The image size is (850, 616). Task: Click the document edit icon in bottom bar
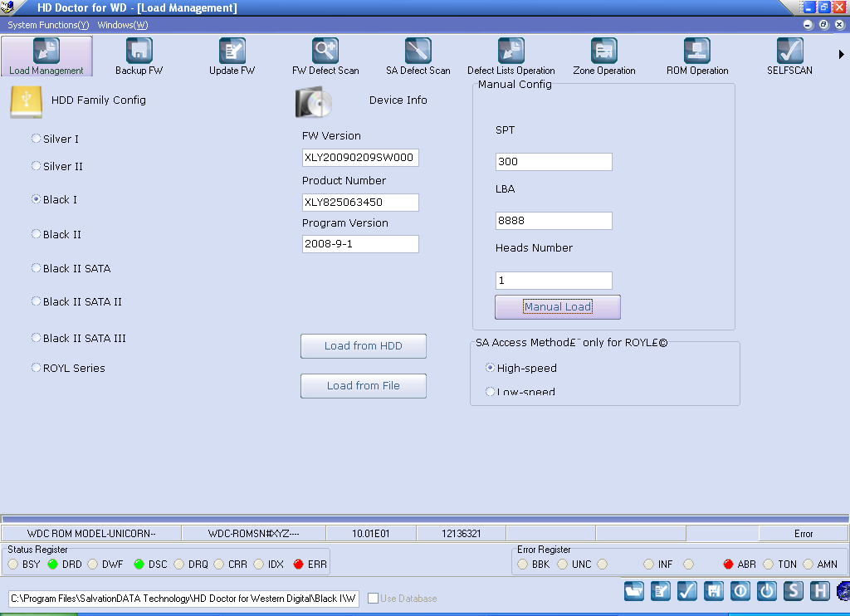pyautogui.click(x=660, y=590)
